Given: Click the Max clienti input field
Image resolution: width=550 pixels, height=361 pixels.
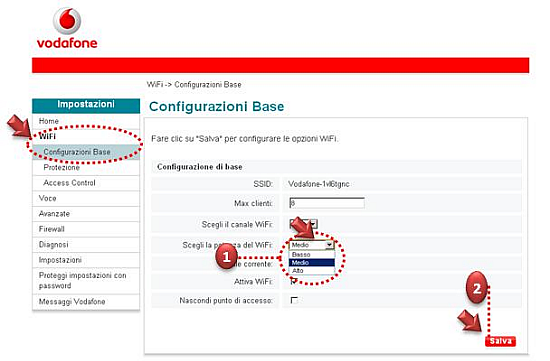Looking at the screenshot, I should (327, 203).
